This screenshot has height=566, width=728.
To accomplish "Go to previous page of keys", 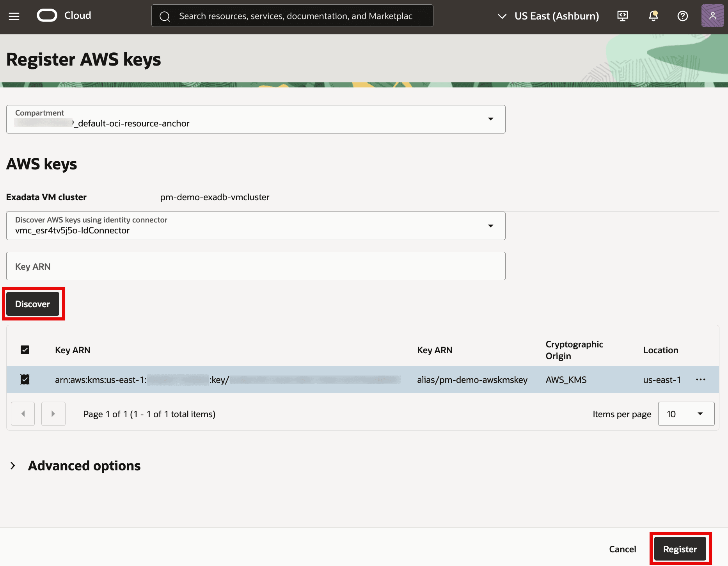I will (23, 414).
